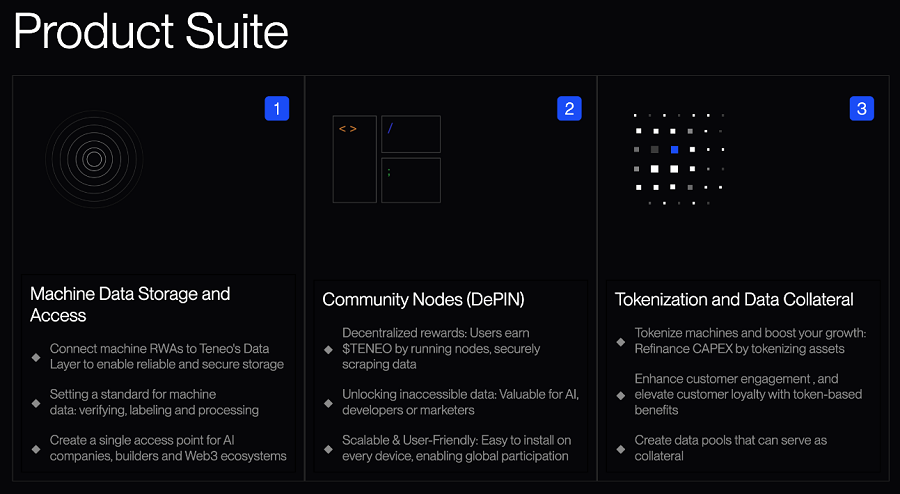The width and height of the screenshot is (900, 494).
Task: Click 'Scalable & User-Friendly' bullet text
Action: [456, 448]
